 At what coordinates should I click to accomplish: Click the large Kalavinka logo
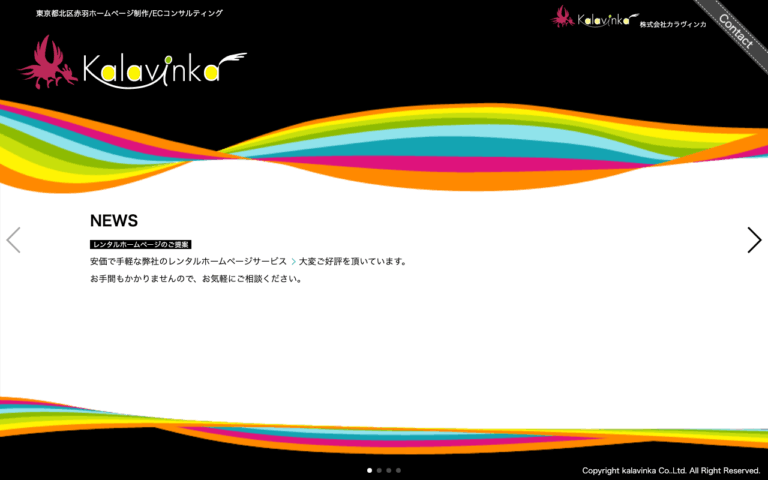132,62
